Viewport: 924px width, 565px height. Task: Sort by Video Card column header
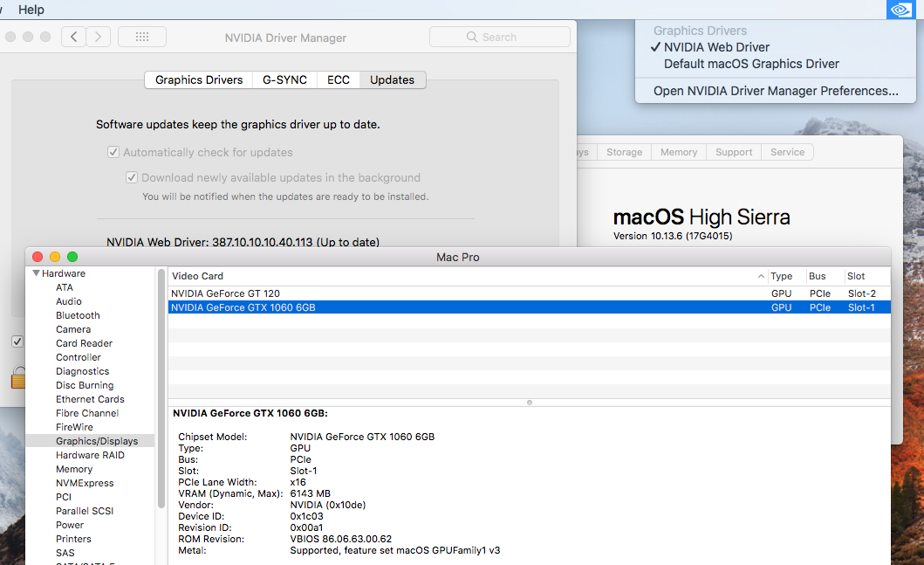468,276
